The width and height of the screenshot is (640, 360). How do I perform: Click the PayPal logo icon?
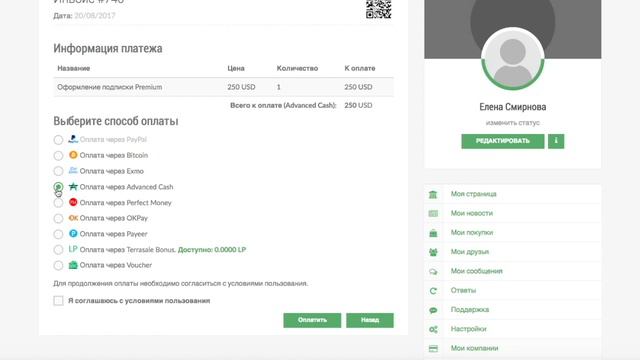73,139
